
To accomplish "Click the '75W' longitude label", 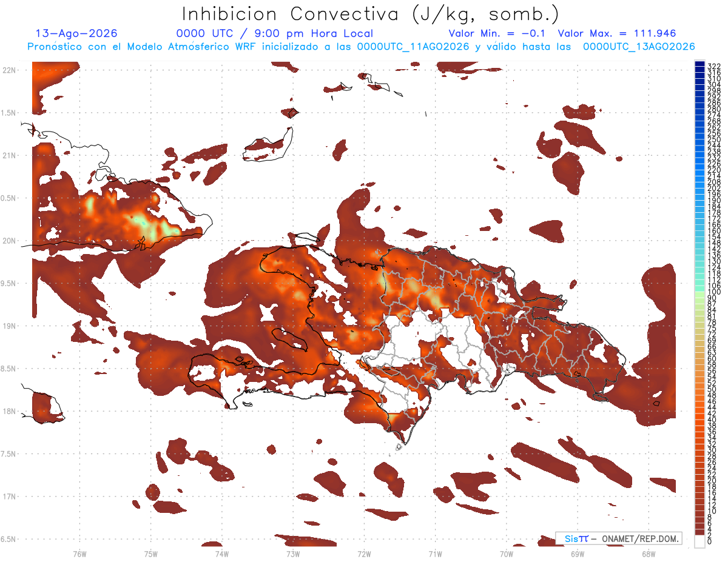I will click(150, 554).
